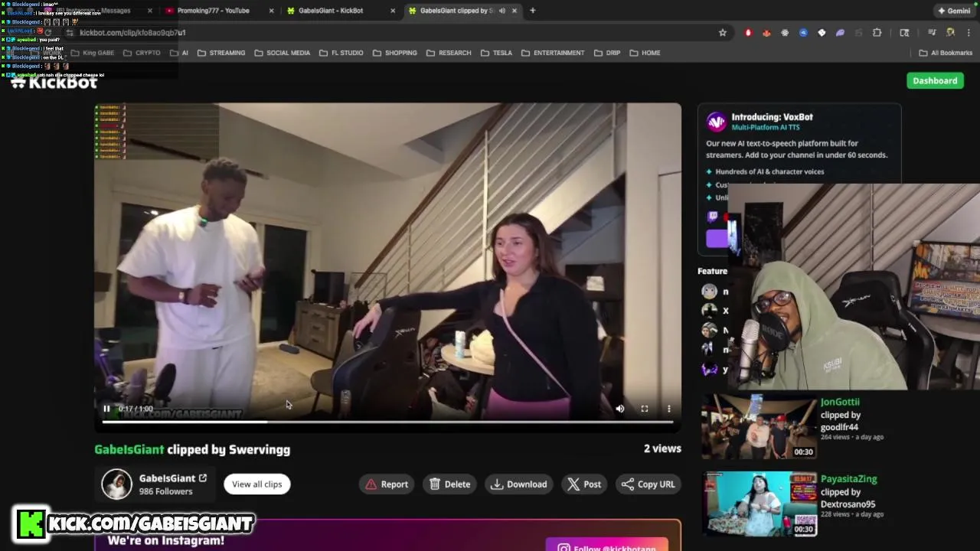Switch to the Promoking777 - YouTube tab
Viewport: 980px width, 551px height.
(213, 11)
